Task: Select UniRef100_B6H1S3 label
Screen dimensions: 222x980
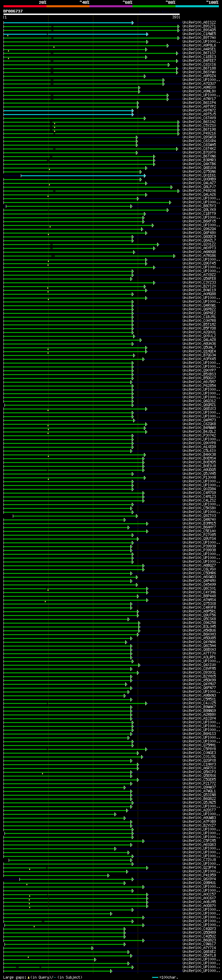Action: coord(199,734)
